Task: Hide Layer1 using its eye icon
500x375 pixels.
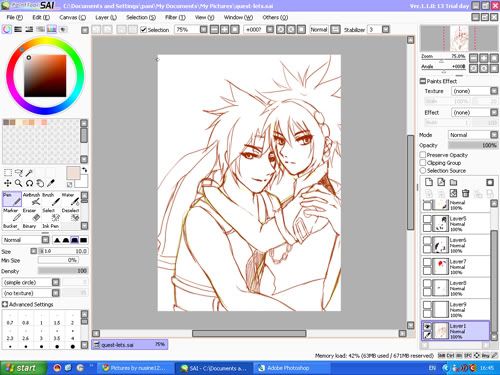Action: pyautogui.click(x=427, y=326)
